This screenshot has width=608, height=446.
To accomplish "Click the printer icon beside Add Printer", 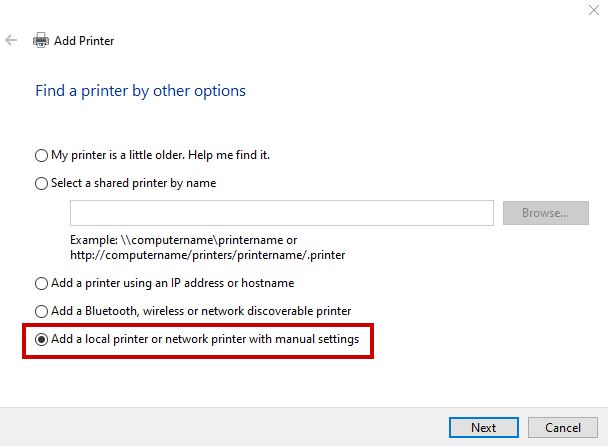I will 41,41.
